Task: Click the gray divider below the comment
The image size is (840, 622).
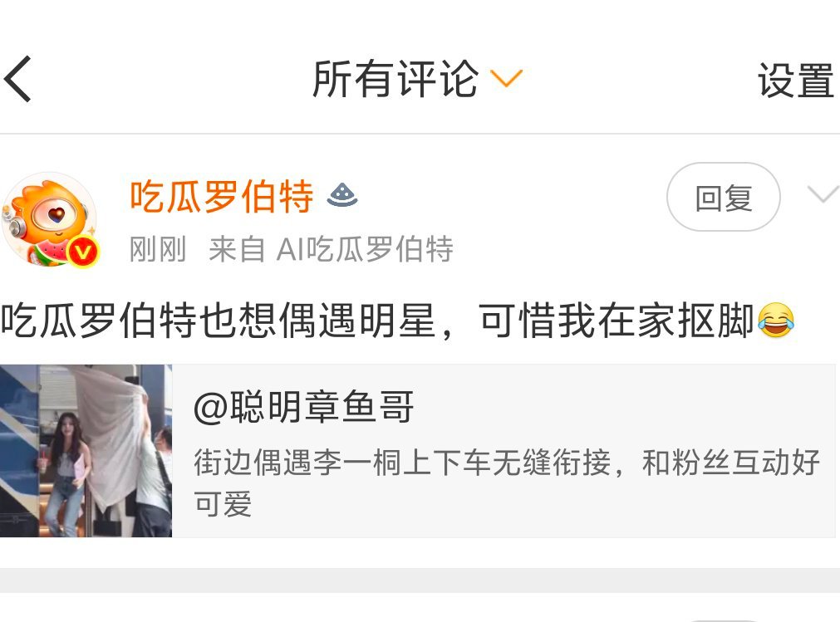Action: pyautogui.click(x=420, y=580)
